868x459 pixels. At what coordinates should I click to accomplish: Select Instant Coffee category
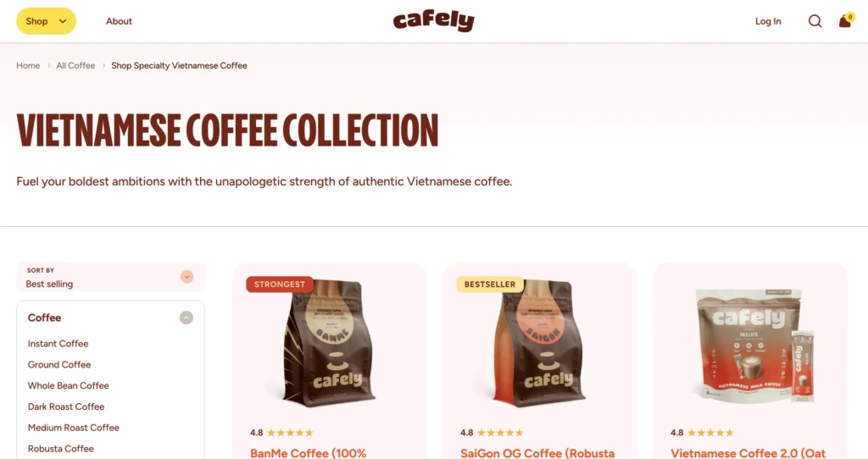[58, 344]
